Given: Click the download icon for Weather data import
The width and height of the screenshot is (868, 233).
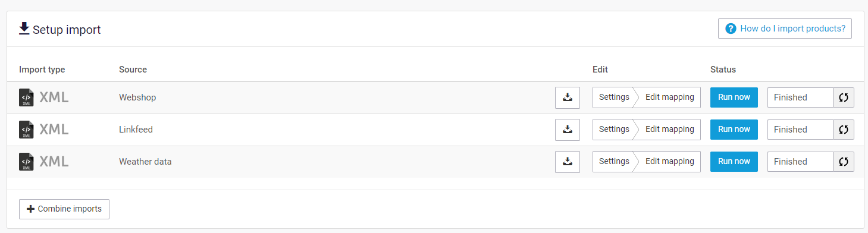Looking at the screenshot, I should tap(568, 162).
